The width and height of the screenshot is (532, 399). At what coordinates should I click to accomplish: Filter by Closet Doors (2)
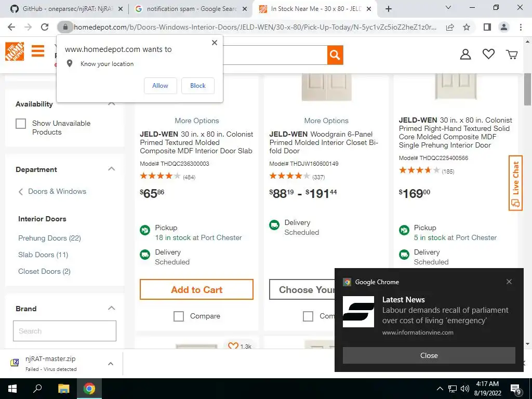click(x=44, y=271)
